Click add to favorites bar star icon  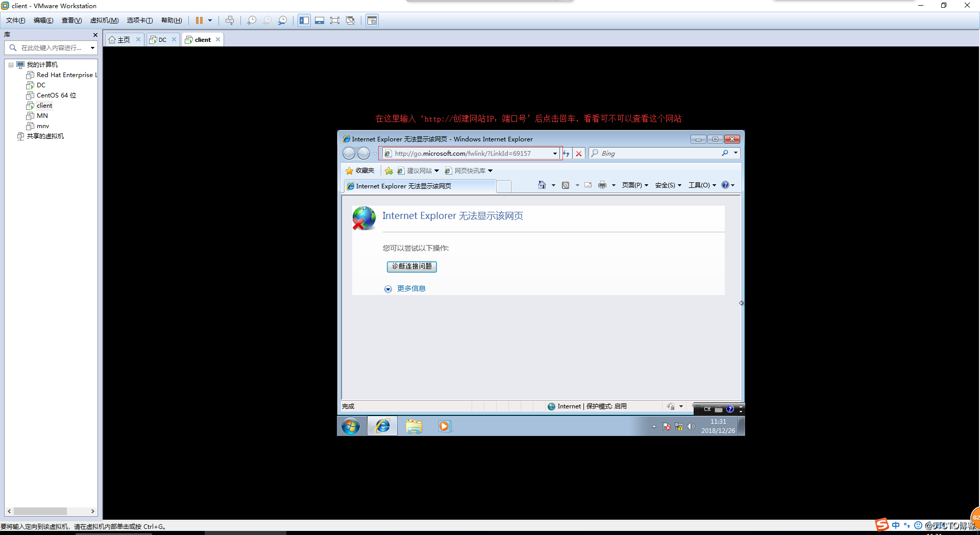point(389,171)
